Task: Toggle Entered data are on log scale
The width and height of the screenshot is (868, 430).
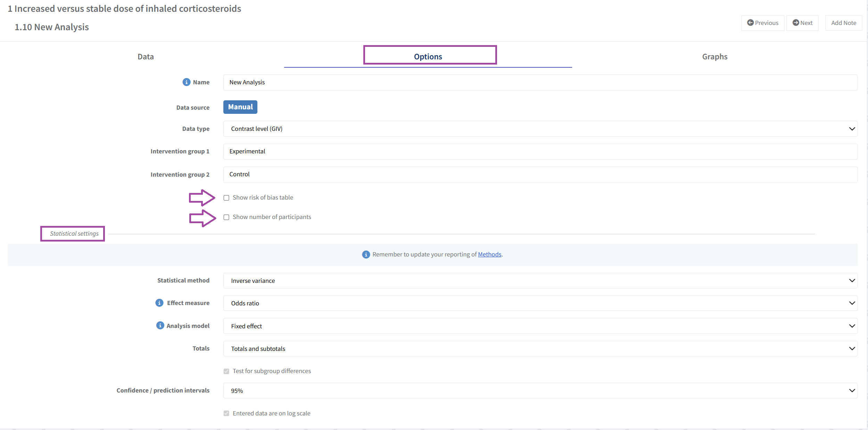Action: coord(226,414)
